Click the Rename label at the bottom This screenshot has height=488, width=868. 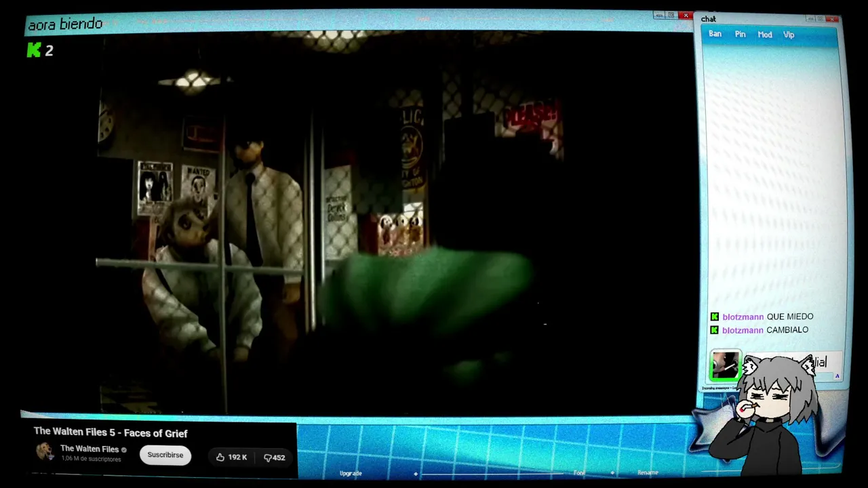(x=648, y=472)
